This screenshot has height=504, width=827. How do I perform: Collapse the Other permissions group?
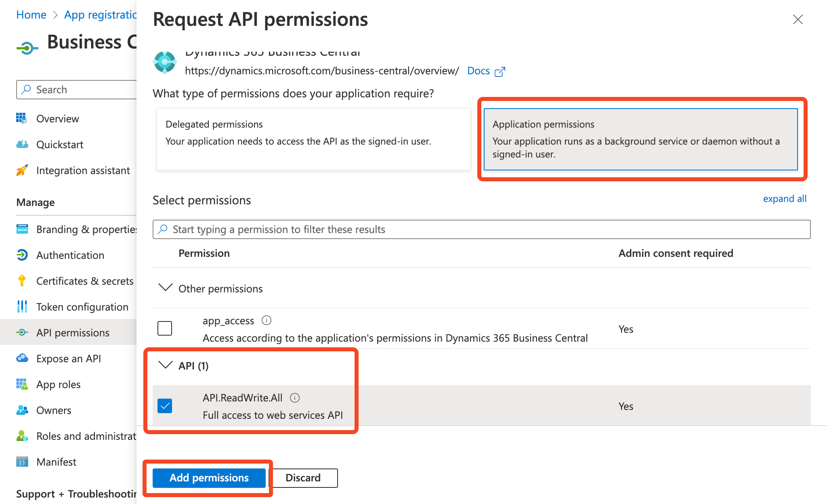pos(165,288)
